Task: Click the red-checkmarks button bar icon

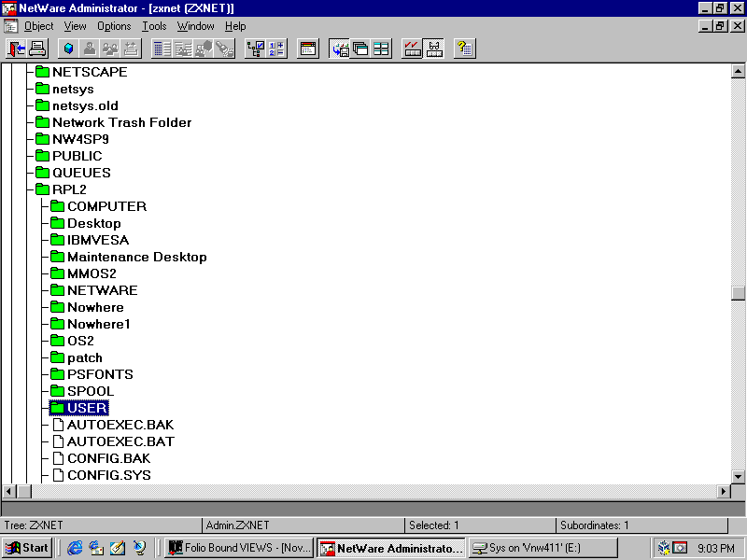Action: 413,49
